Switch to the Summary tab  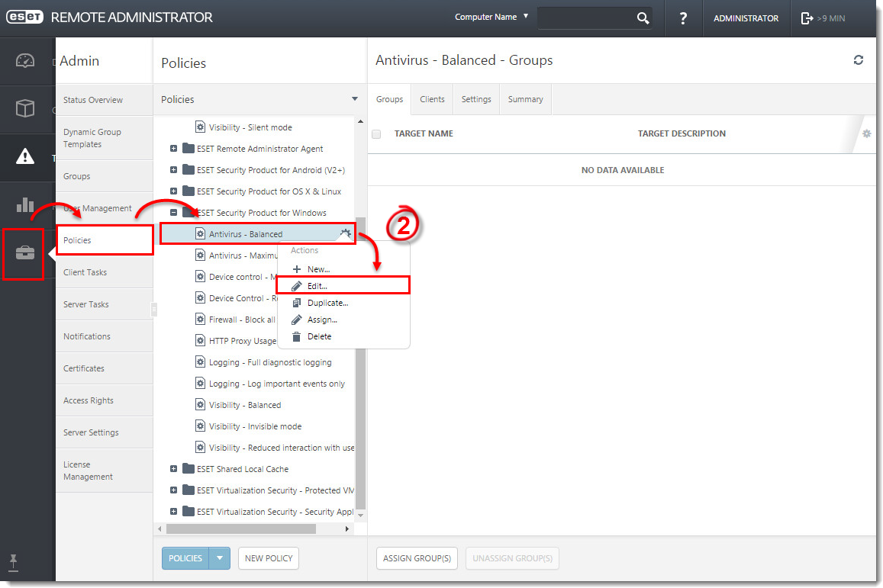[x=525, y=99]
